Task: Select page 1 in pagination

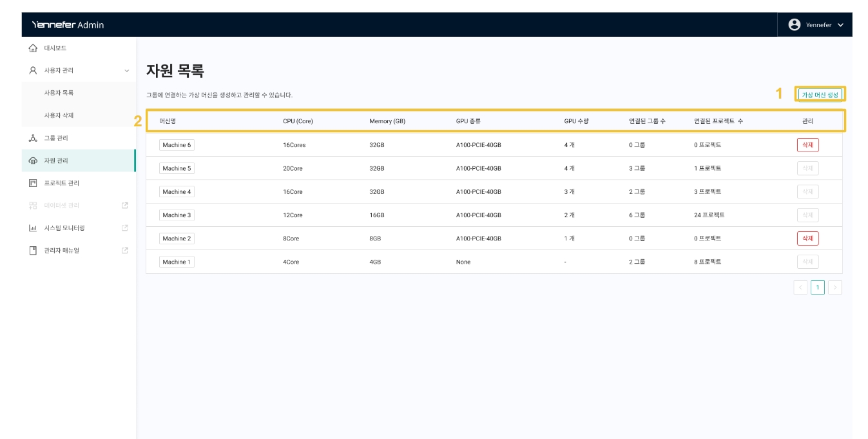Action: (x=818, y=288)
